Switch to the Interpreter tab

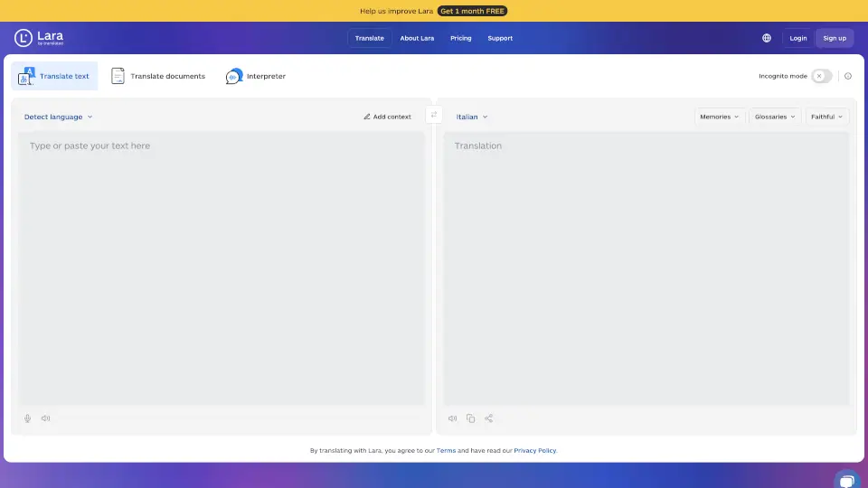point(256,76)
